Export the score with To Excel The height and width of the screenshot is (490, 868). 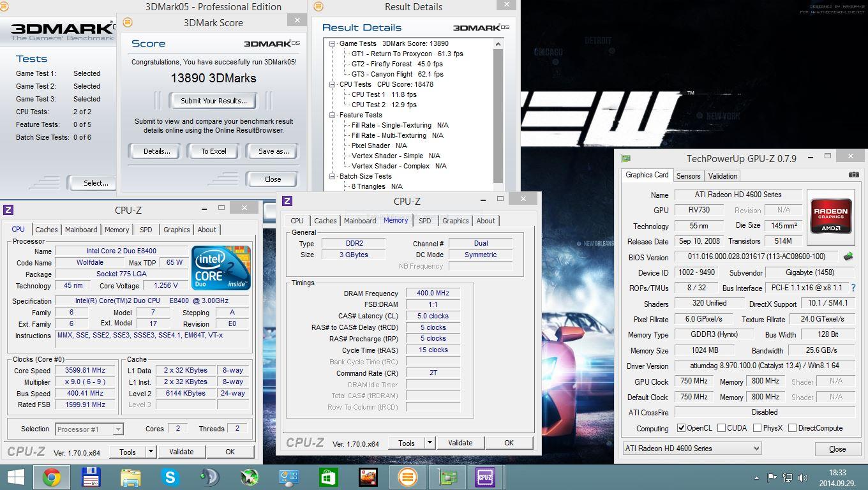click(x=214, y=151)
